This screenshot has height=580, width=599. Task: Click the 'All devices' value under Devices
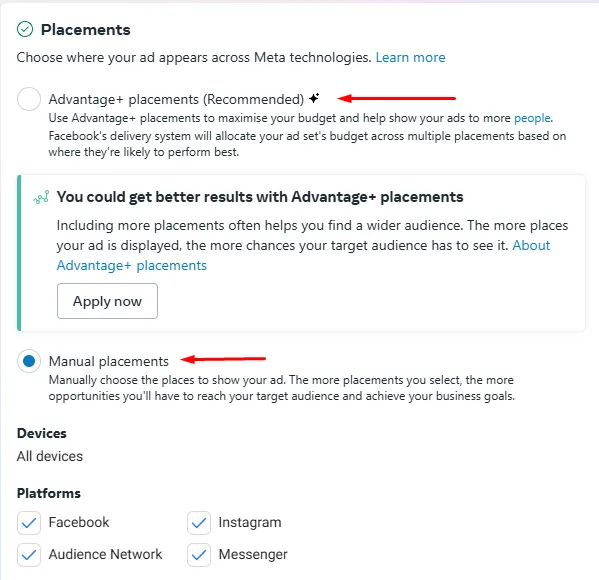[50, 456]
